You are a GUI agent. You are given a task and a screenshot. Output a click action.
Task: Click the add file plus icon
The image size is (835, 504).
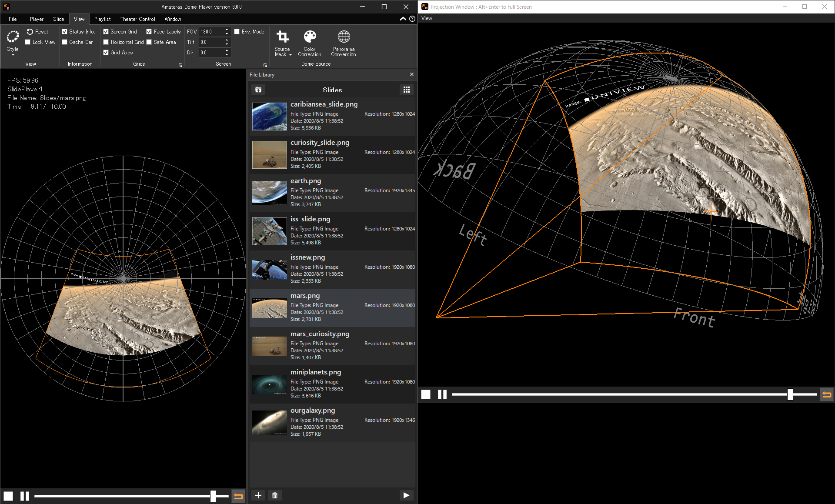(258, 495)
